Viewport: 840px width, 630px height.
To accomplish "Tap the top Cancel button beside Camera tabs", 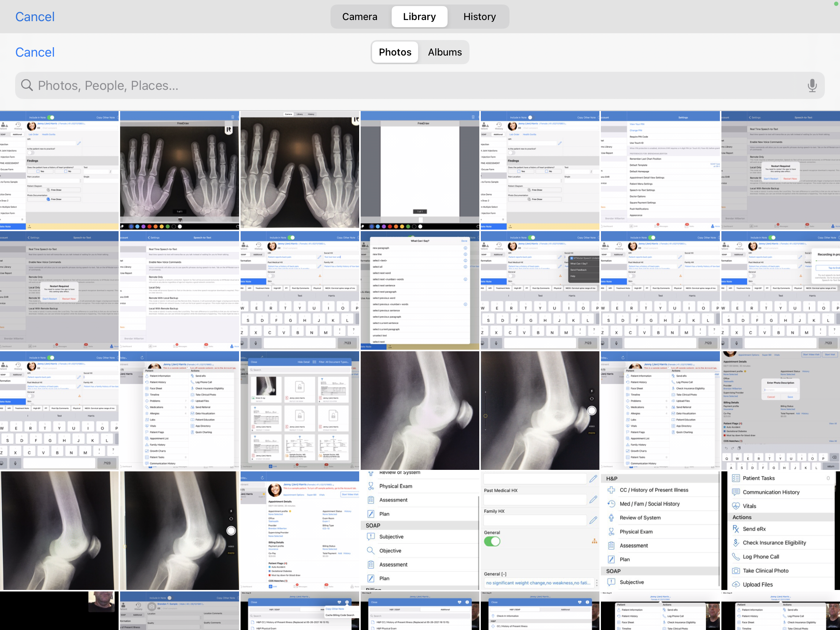I will [35, 17].
